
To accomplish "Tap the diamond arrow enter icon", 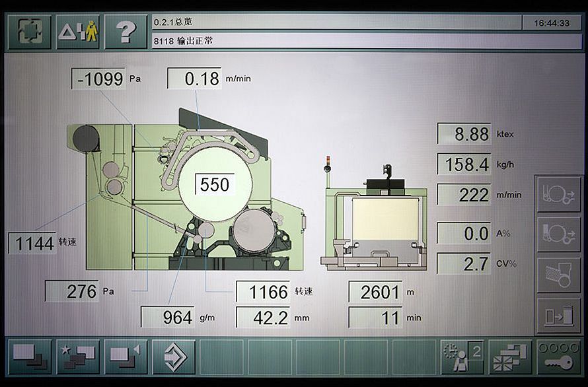I will (x=174, y=357).
